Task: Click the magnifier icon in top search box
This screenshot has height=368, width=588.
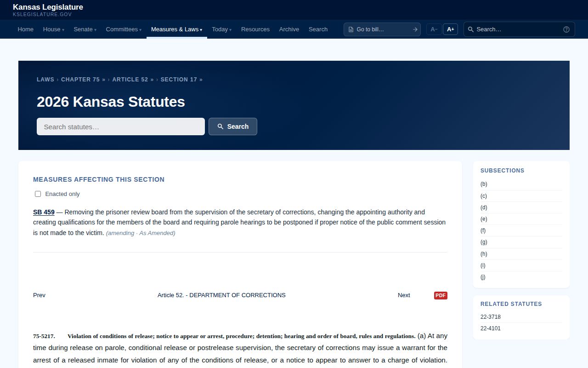Action: [x=471, y=29]
